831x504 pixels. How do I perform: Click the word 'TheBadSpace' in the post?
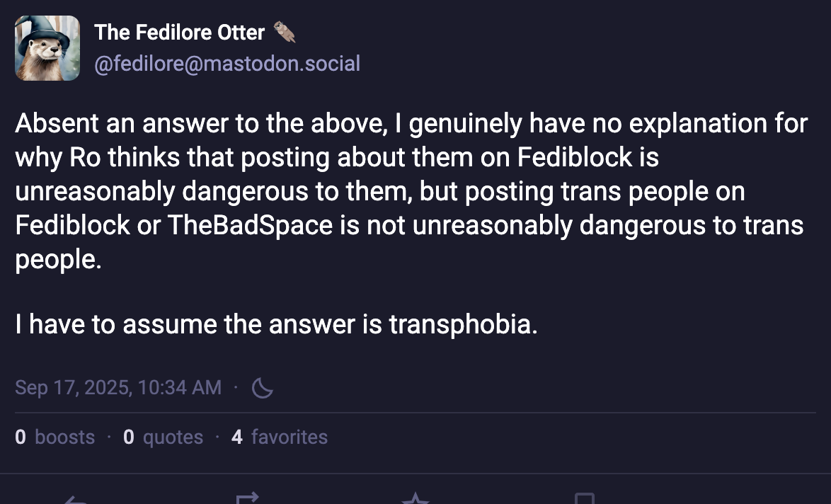pos(251,226)
